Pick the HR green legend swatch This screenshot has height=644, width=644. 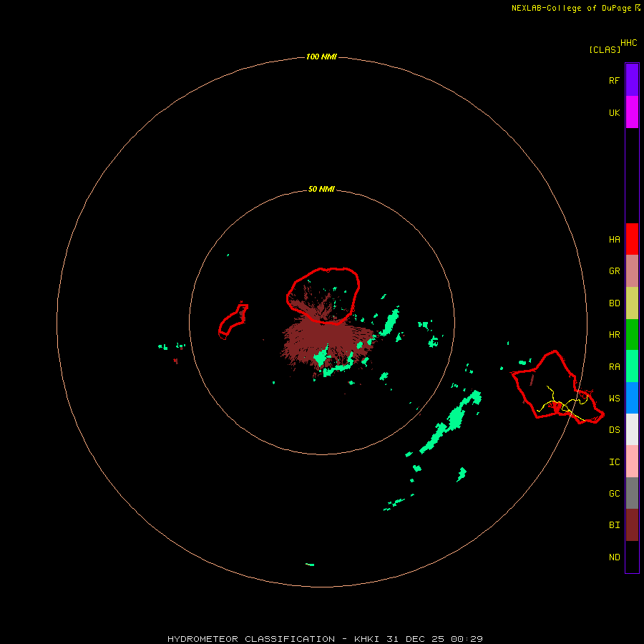pos(632,335)
